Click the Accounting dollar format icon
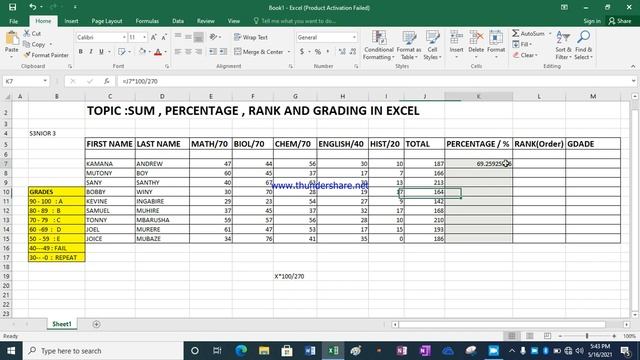 point(302,52)
